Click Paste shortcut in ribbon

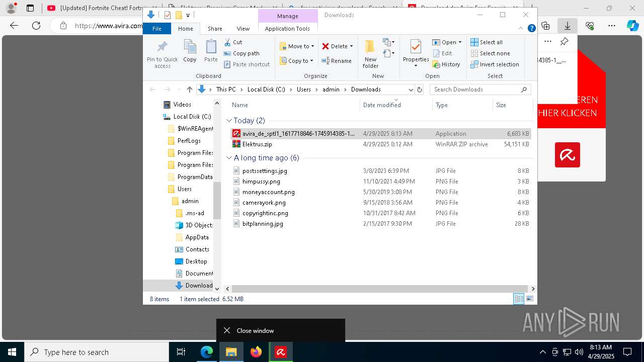pos(247,64)
